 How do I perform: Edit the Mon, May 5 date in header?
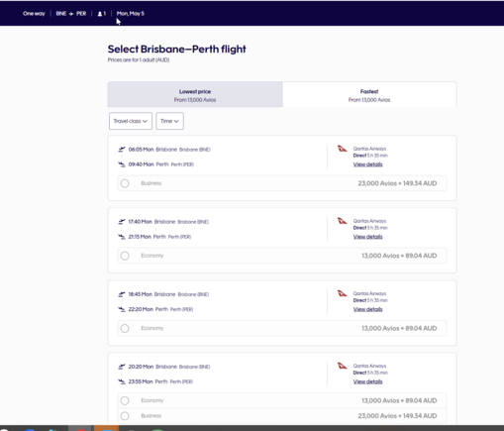click(x=131, y=14)
